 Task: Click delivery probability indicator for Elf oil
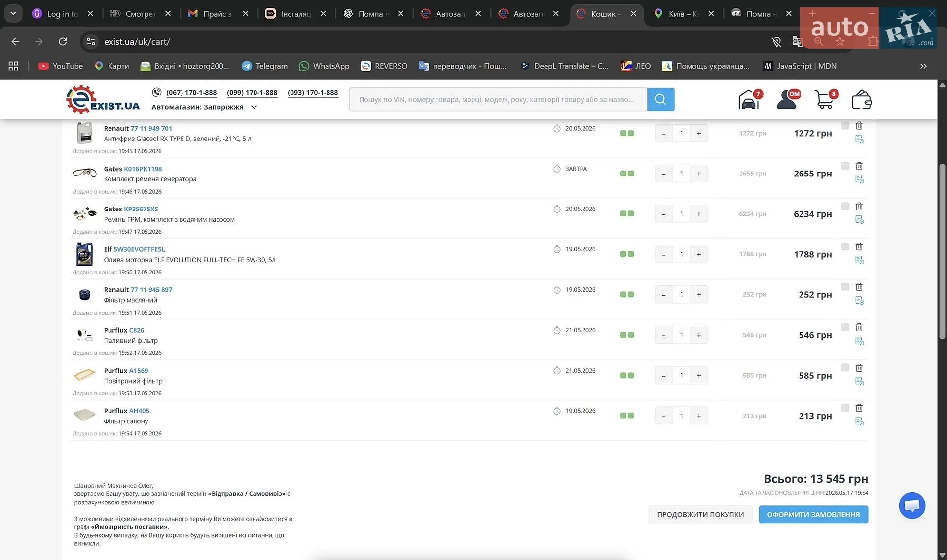(627, 254)
